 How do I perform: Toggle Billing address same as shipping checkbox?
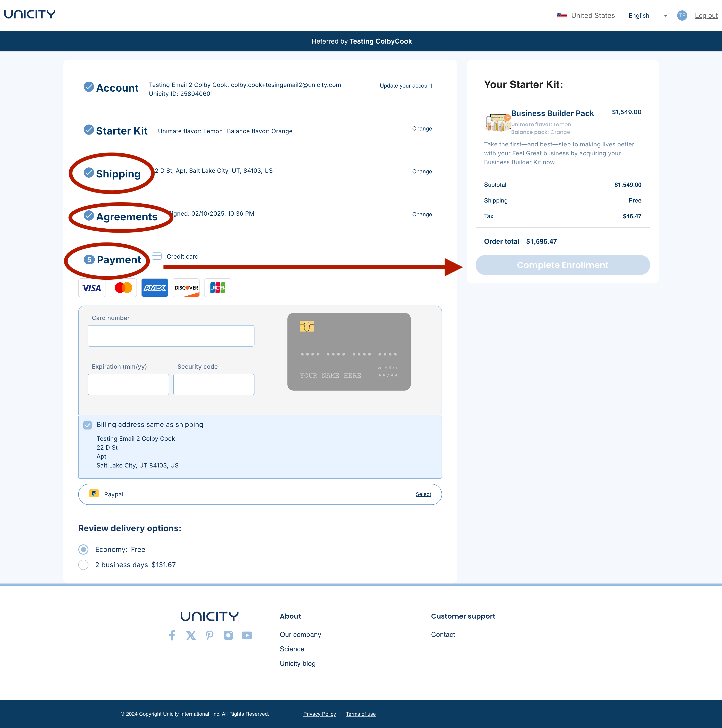[x=87, y=425]
